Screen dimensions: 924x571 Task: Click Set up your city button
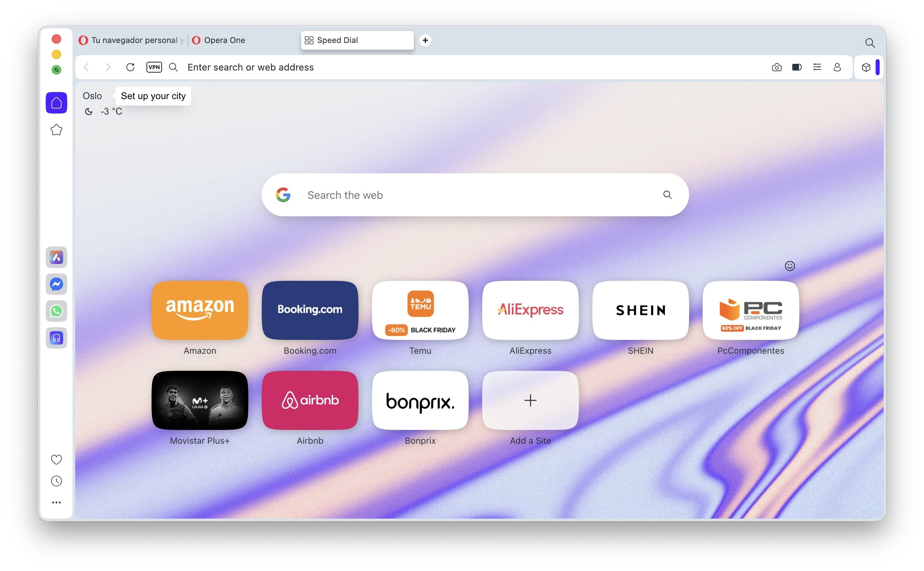click(153, 96)
